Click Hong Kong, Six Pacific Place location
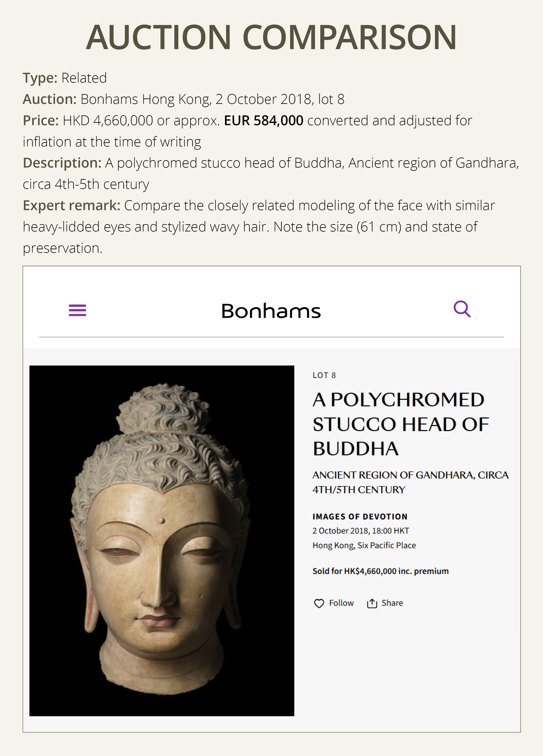543x756 pixels. tap(364, 545)
